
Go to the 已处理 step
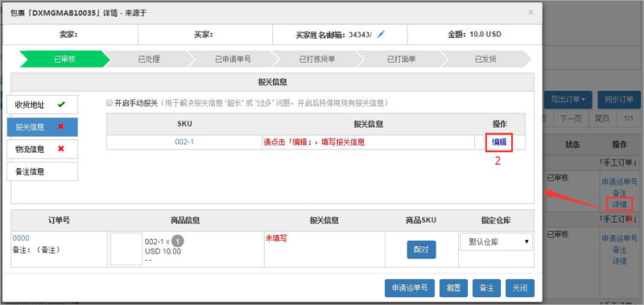pos(149,59)
